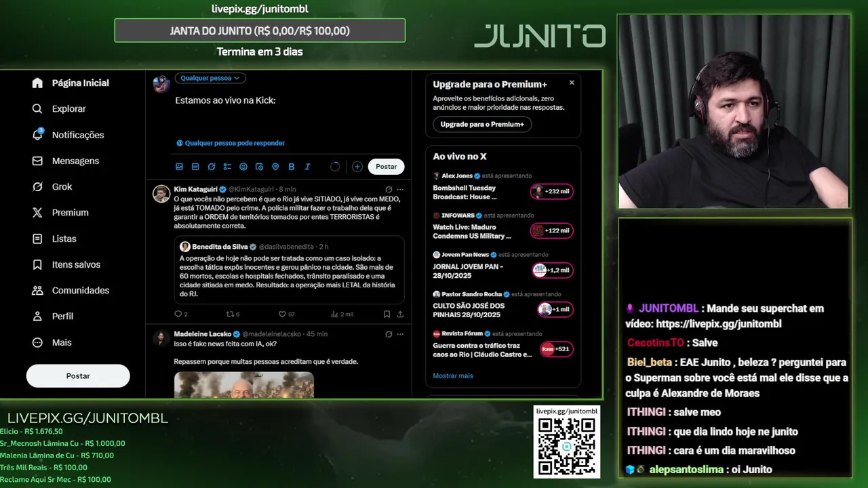This screenshot has height=488, width=868.
Task: Click the Grok enhance icon in composer
Action: tap(212, 167)
